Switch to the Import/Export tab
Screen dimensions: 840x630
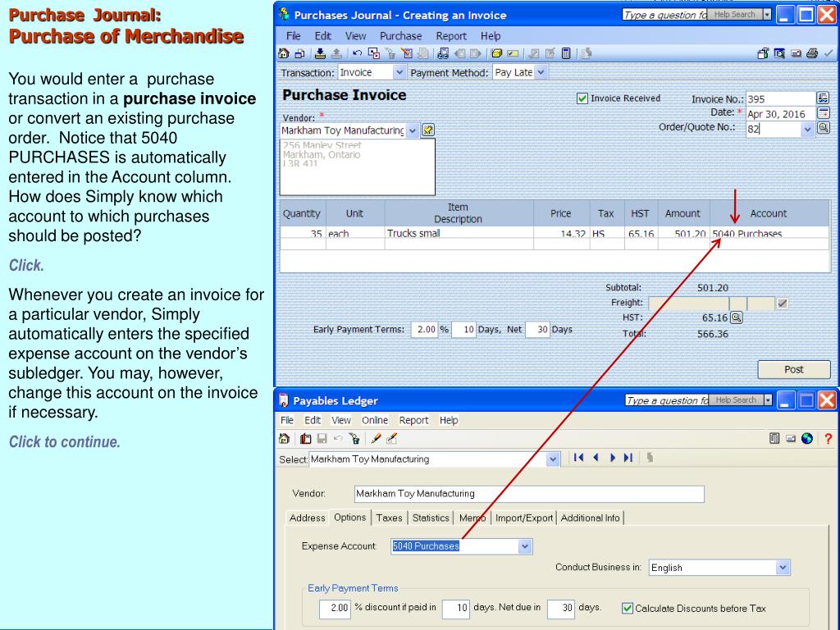coord(523,518)
